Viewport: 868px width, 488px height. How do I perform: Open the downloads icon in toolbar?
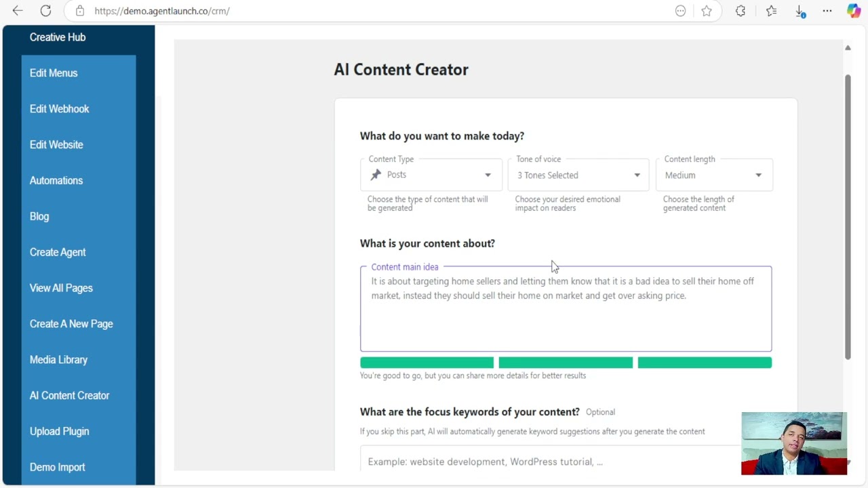tap(800, 12)
